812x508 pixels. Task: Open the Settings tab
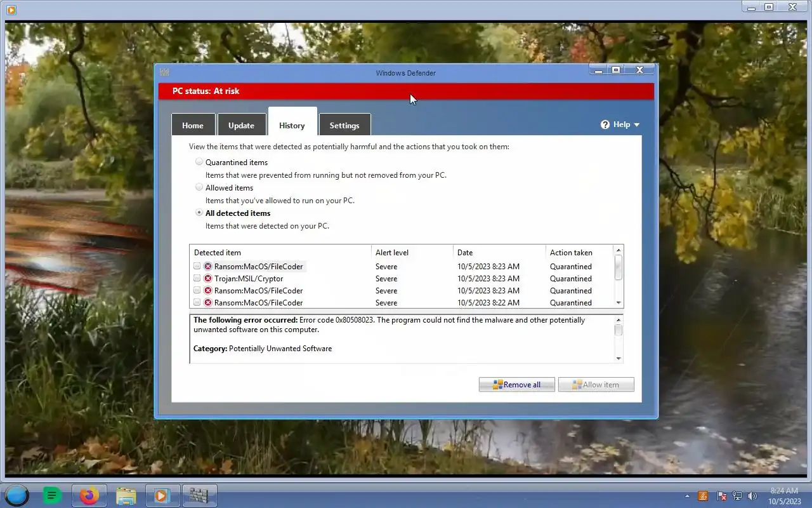click(344, 125)
